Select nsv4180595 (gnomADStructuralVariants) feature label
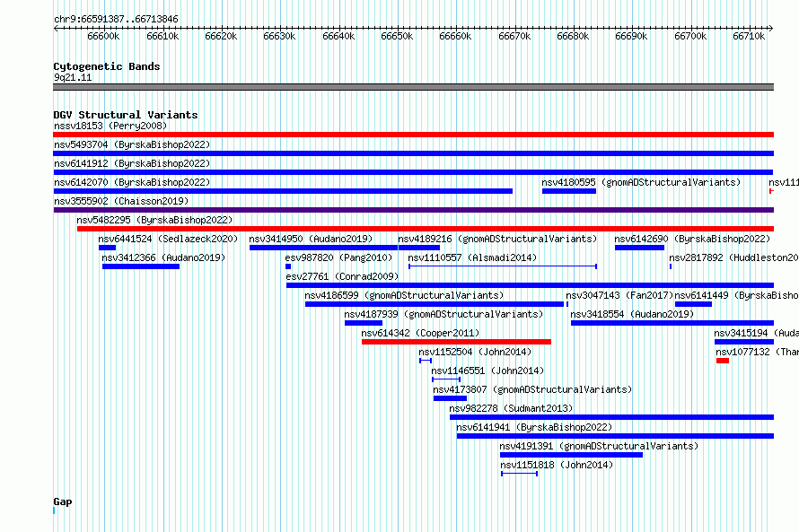The height and width of the screenshot is (532, 799). [641, 182]
